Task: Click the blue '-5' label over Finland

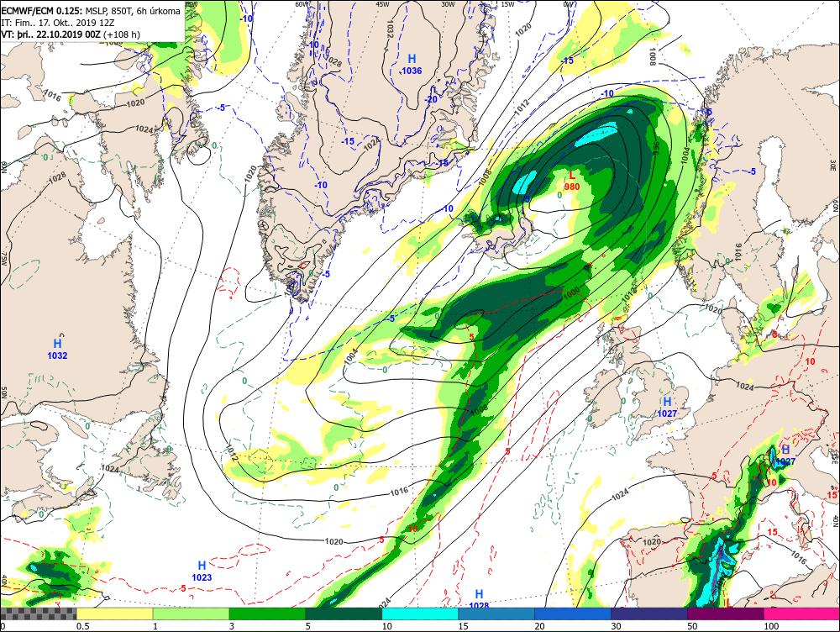Action: [752, 171]
